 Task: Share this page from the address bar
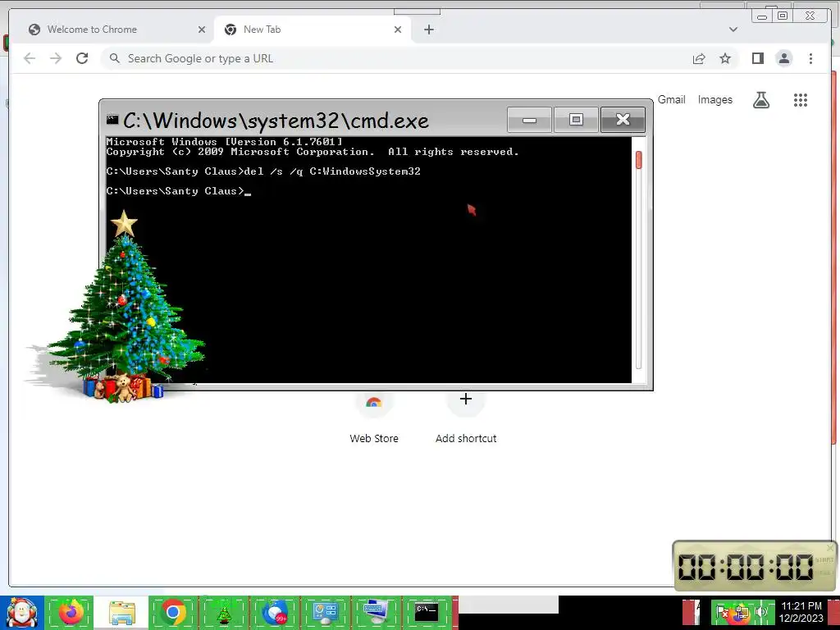click(x=699, y=58)
